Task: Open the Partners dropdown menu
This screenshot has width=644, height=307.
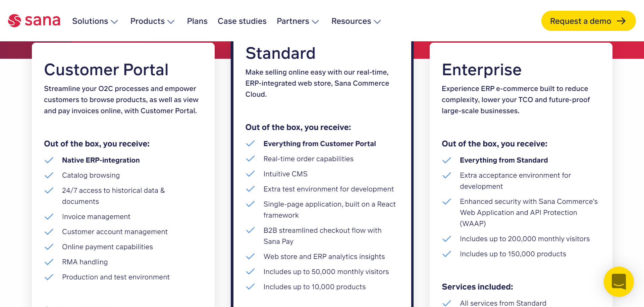Action: click(298, 21)
